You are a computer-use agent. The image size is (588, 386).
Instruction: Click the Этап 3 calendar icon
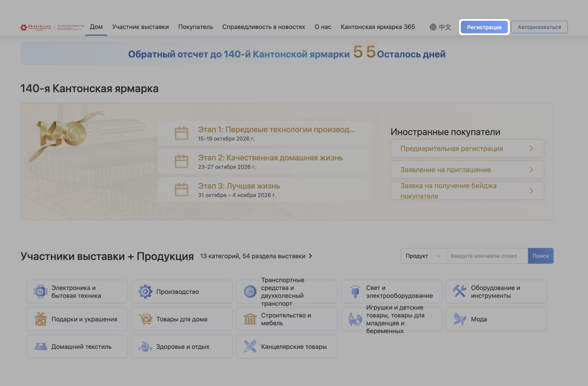pyautogui.click(x=182, y=190)
